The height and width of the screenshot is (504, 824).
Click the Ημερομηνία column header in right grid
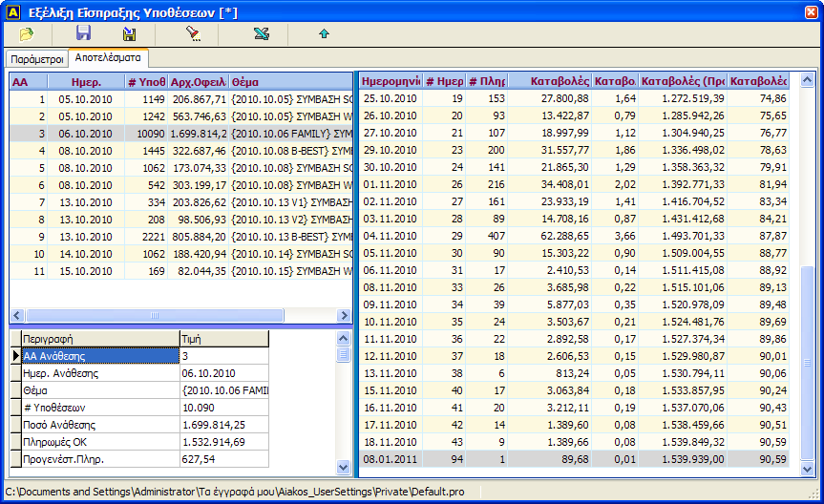pyautogui.click(x=391, y=81)
